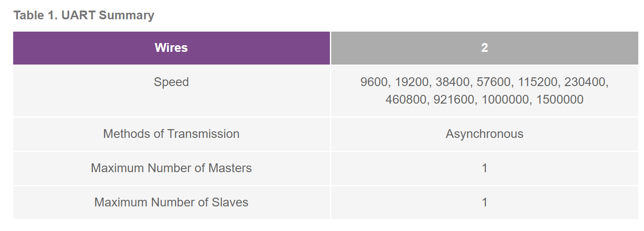Select the 1500000 speed value
Screen dimensions: 644x231
[560, 100]
